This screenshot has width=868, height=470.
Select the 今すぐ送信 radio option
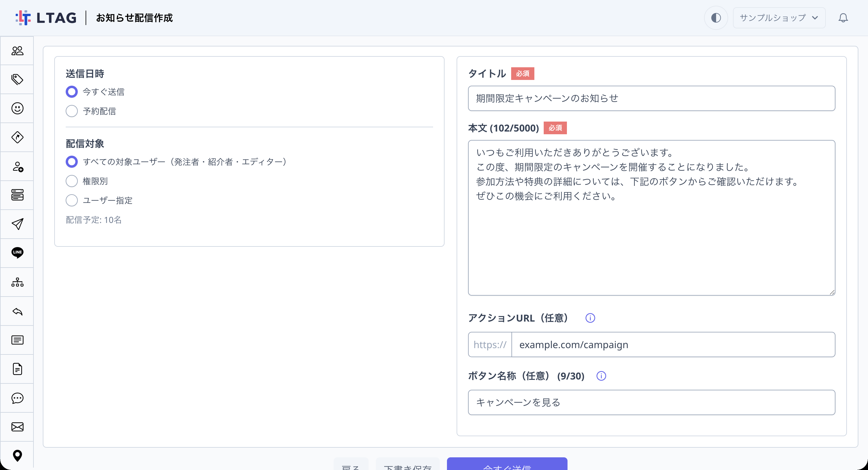point(71,92)
